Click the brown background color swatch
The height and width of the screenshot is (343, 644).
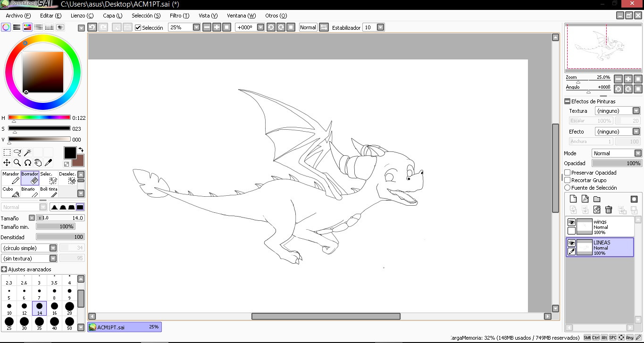point(79,161)
